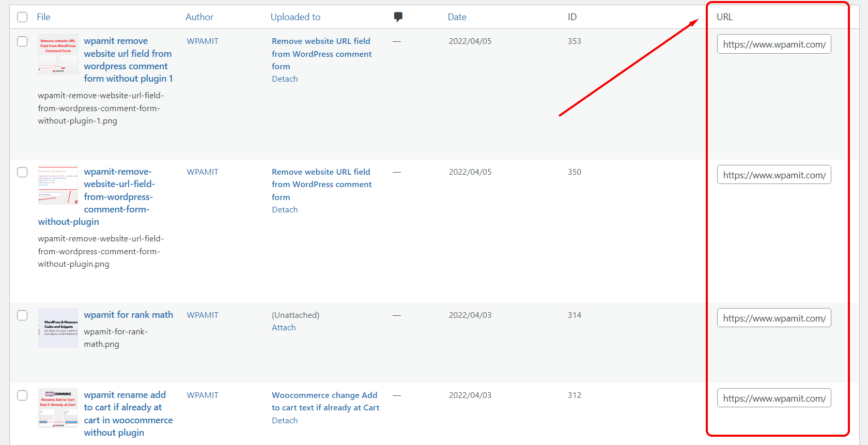This screenshot has height=445, width=868.
Task: Open 'Woocommerce change Add to cart text' post link
Action: pyautogui.click(x=326, y=402)
